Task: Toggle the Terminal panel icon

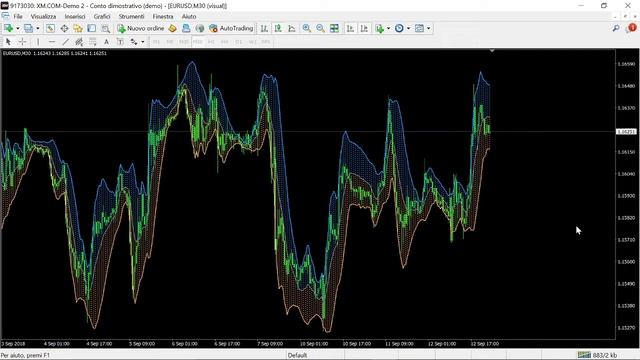Action: coord(91,28)
